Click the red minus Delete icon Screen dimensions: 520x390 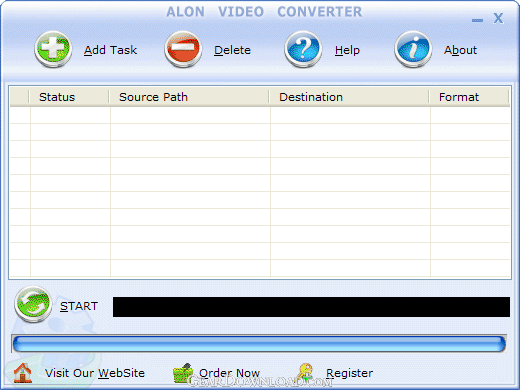pos(183,49)
